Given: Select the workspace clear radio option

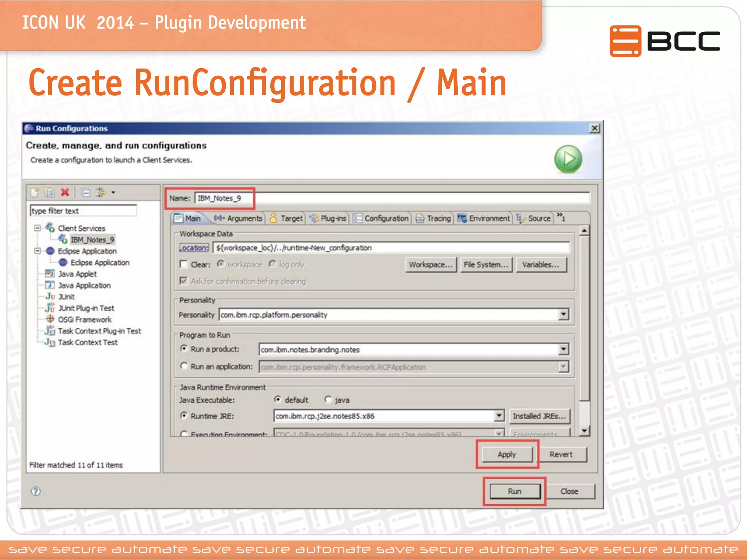Looking at the screenshot, I should (220, 264).
